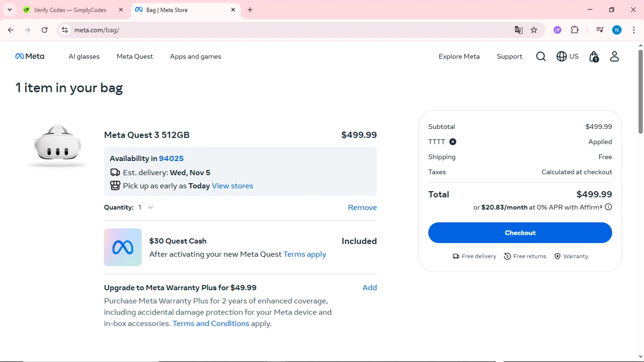Open the Explore Meta menu
The image size is (644, 362).
coord(459,56)
